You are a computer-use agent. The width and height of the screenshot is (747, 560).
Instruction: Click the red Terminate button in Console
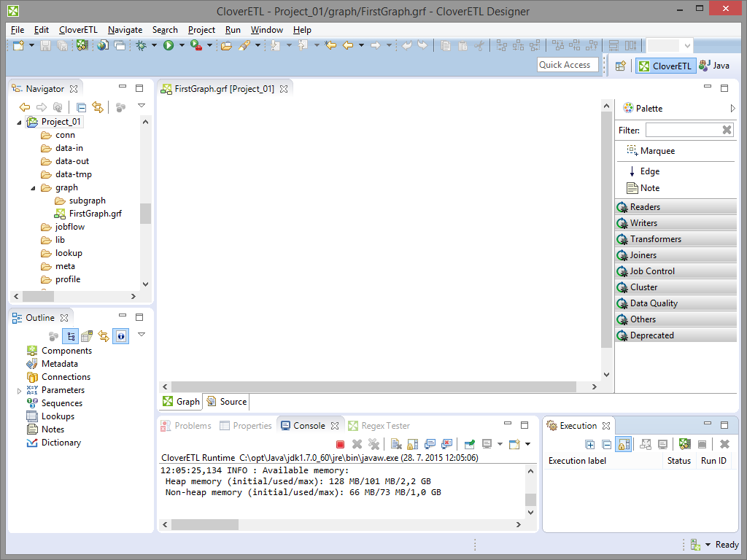click(340, 444)
